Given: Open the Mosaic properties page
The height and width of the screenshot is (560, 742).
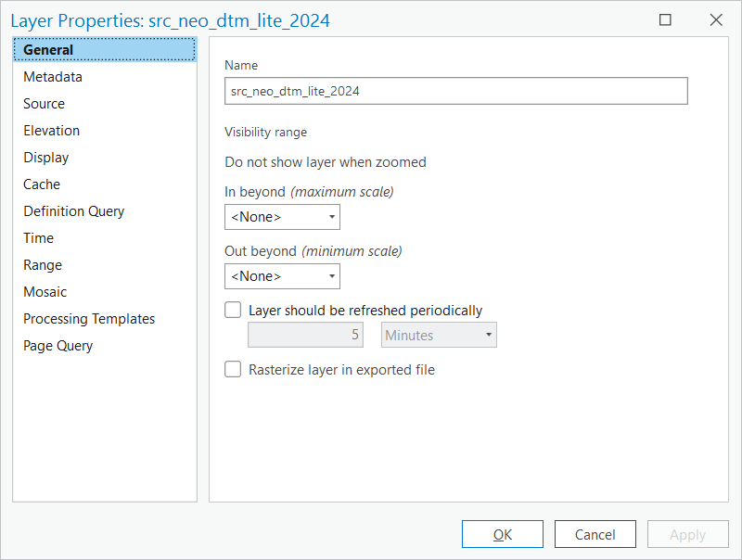Looking at the screenshot, I should [x=45, y=292].
